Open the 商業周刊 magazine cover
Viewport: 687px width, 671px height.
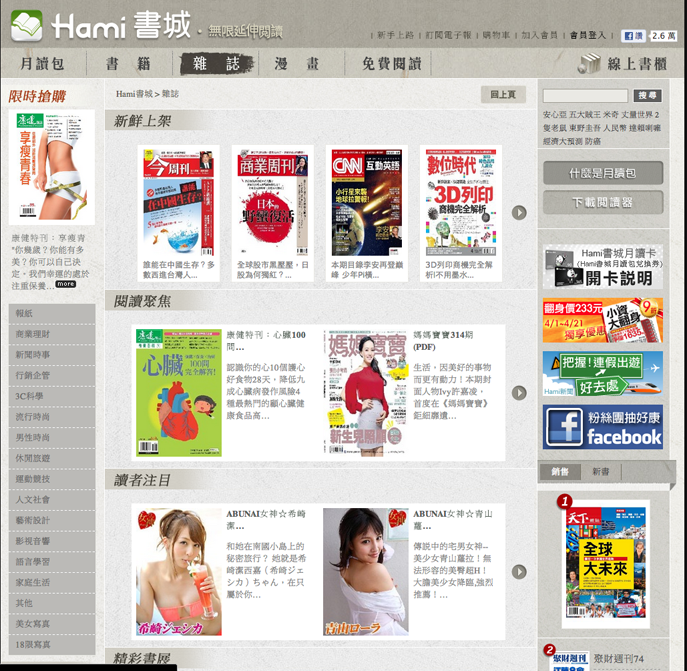point(273,202)
